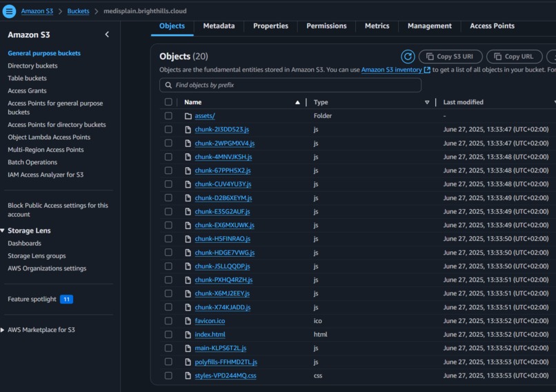Open Object Lambda Access Points
This screenshot has width=556, height=392.
pos(49,137)
